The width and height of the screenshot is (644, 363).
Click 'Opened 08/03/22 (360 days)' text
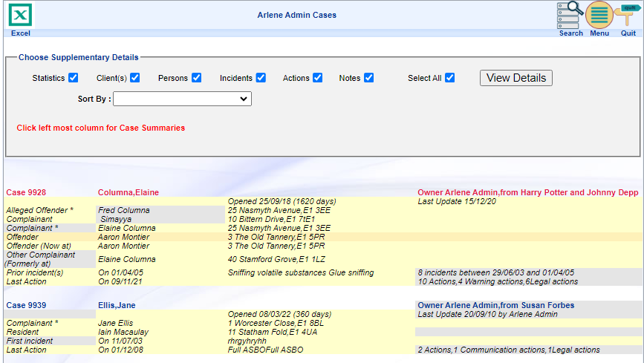(279, 314)
